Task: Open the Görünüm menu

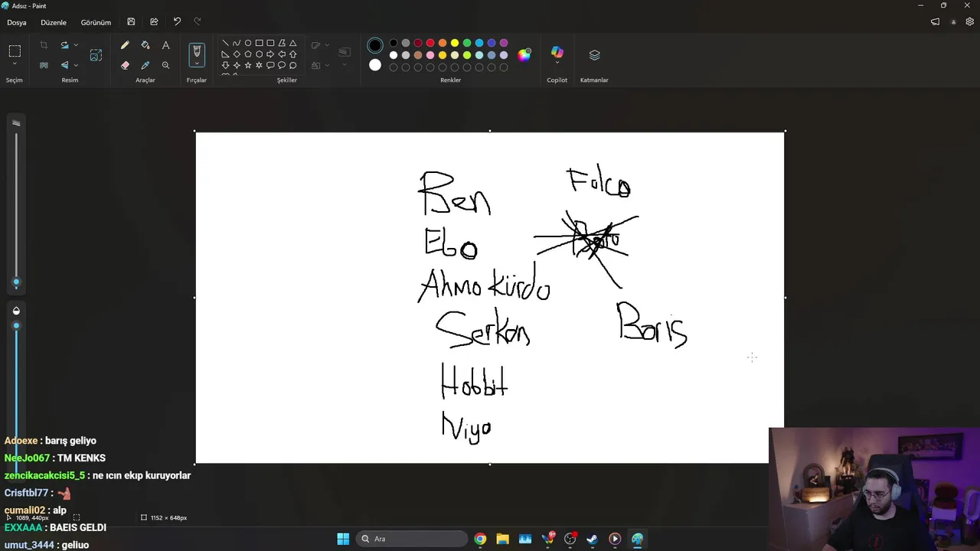Action: (x=96, y=22)
